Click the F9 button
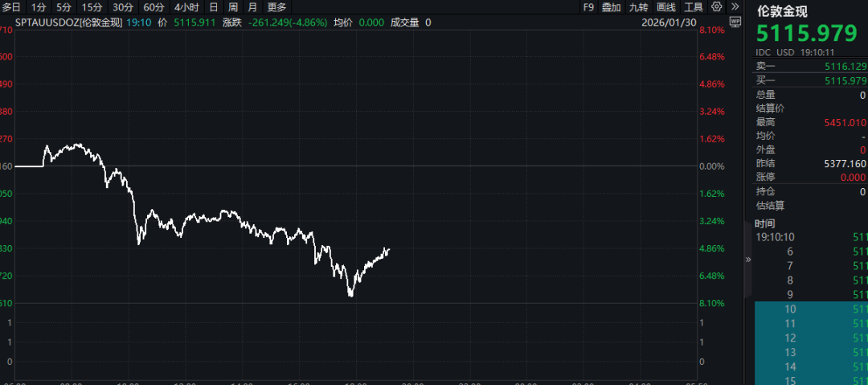 coord(588,7)
